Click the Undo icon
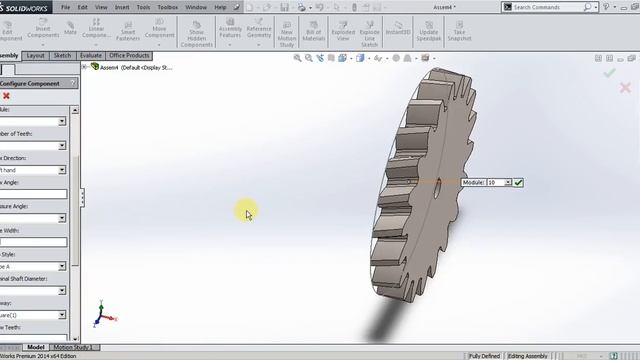This screenshot has width=640, height=360. coord(320,7)
